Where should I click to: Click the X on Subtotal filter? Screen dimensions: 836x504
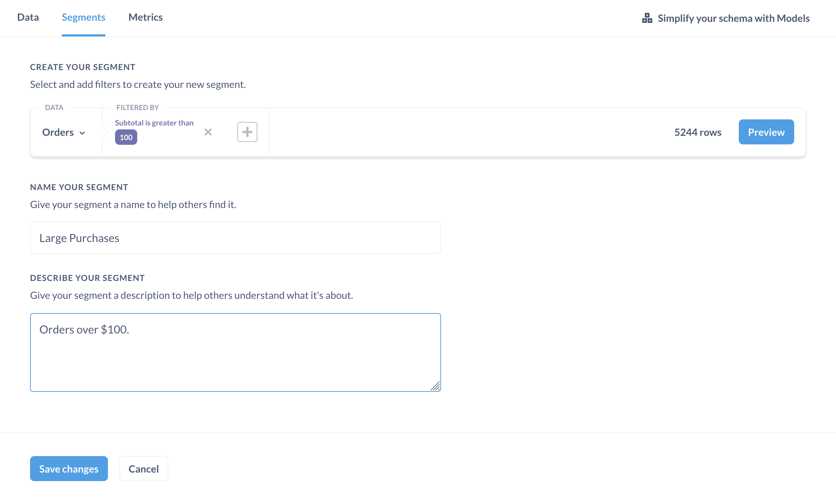(x=208, y=132)
